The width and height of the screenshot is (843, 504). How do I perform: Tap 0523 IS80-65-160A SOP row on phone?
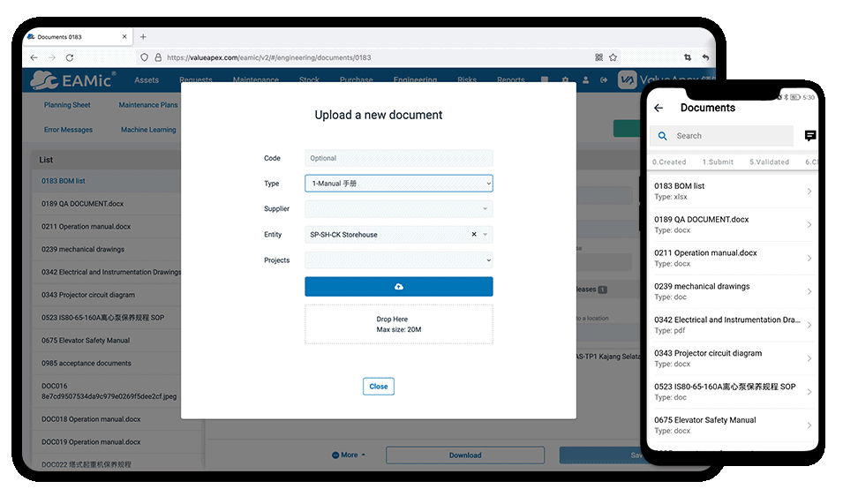click(x=733, y=392)
